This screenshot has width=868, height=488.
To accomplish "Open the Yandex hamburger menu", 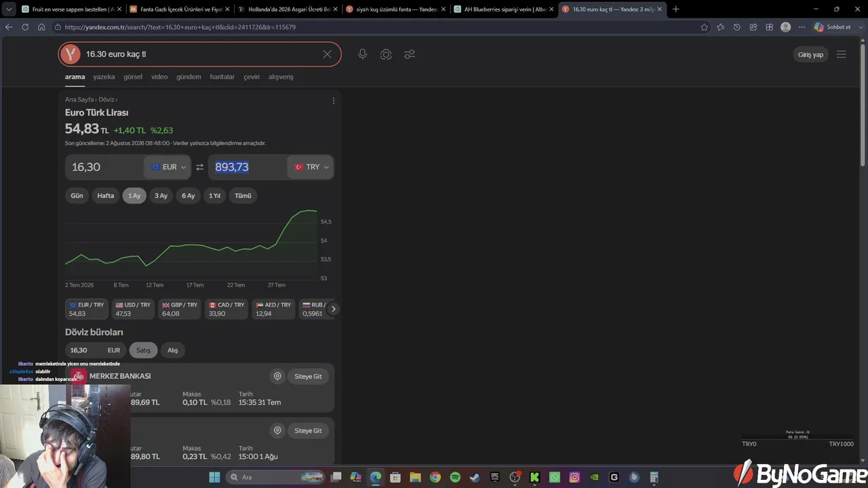I will (x=841, y=54).
